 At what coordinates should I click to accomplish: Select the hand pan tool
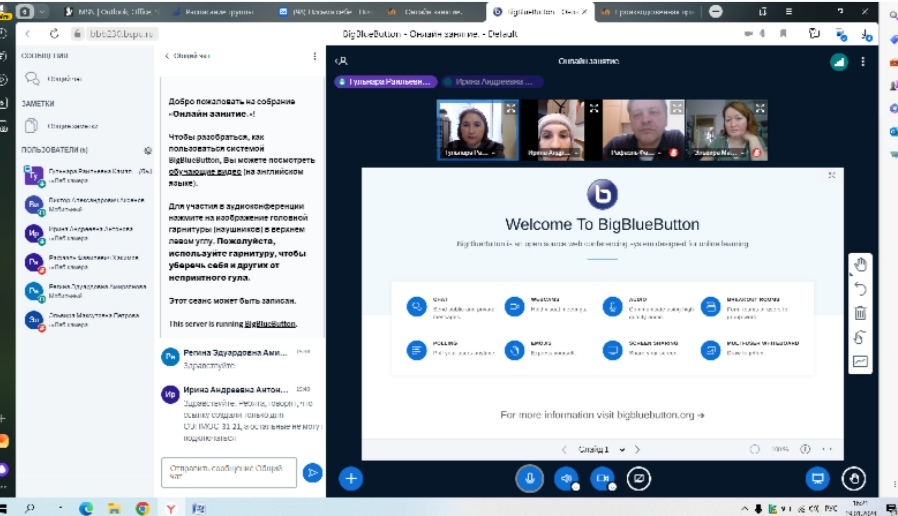[860, 265]
